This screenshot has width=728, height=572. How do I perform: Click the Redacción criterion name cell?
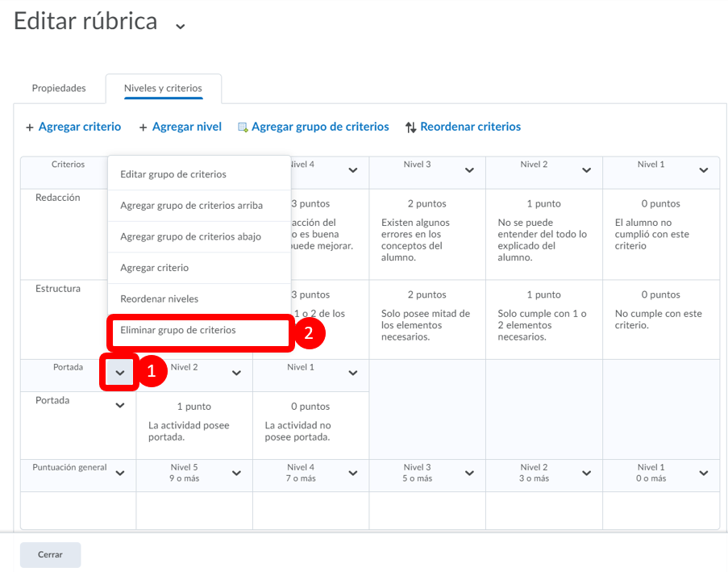point(58,198)
